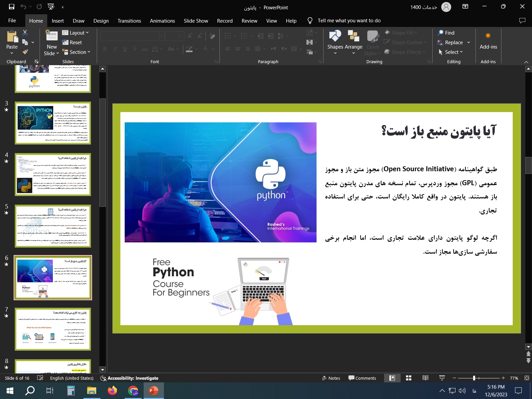Image resolution: width=532 pixels, height=399 pixels.
Task: Switch to the Design tab
Action: 101,21
